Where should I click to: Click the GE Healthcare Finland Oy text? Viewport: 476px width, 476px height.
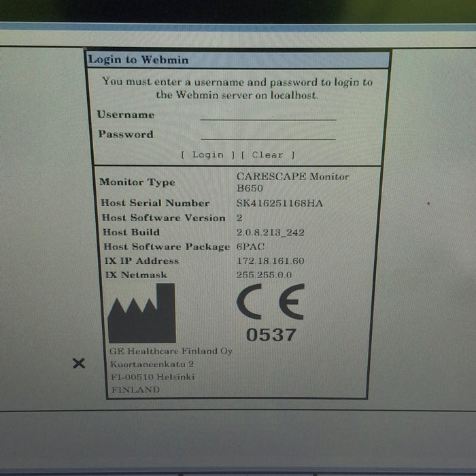[x=171, y=352]
